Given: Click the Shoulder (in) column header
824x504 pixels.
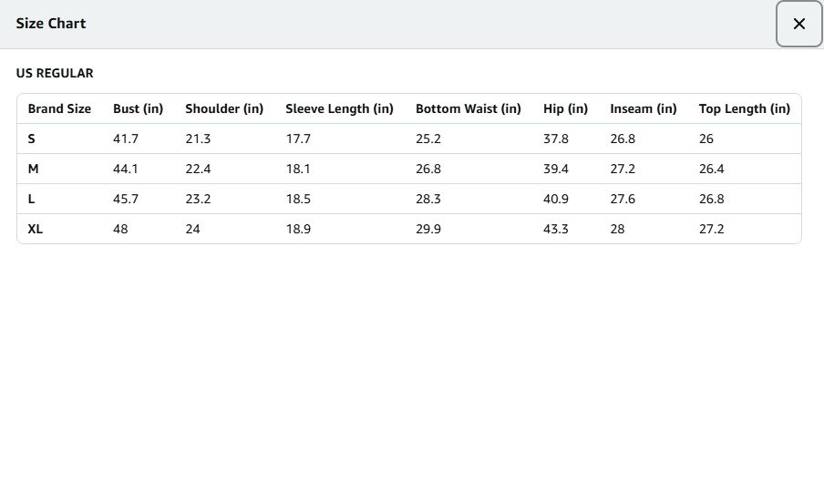Looking at the screenshot, I should coord(224,108).
